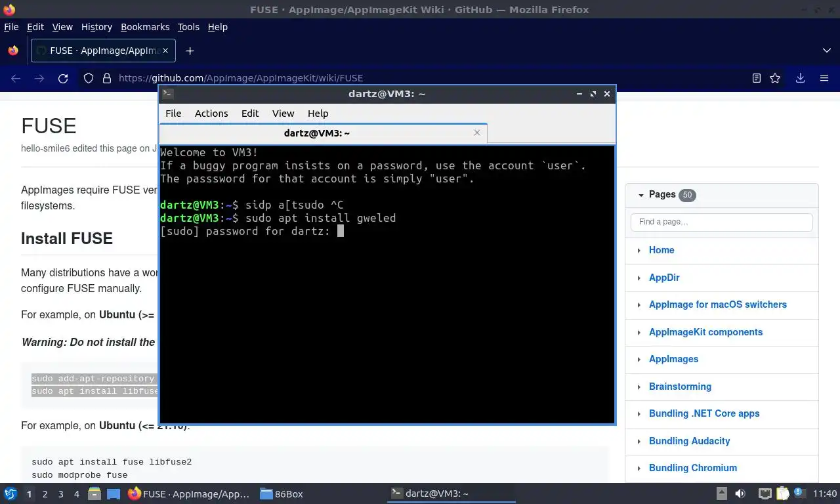Viewport: 840px width, 504px height.
Task: Open a new Firefox tab with plus icon
Action: pyautogui.click(x=190, y=51)
